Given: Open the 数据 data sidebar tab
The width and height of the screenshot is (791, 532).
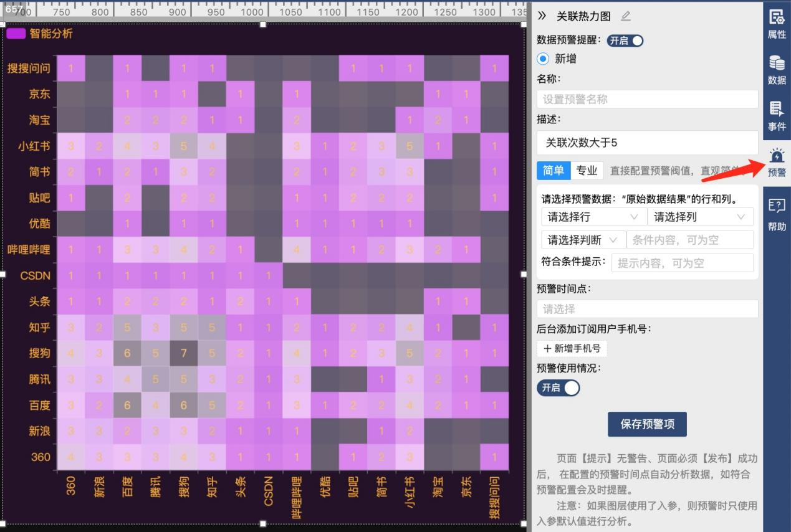Looking at the screenshot, I should [x=777, y=70].
